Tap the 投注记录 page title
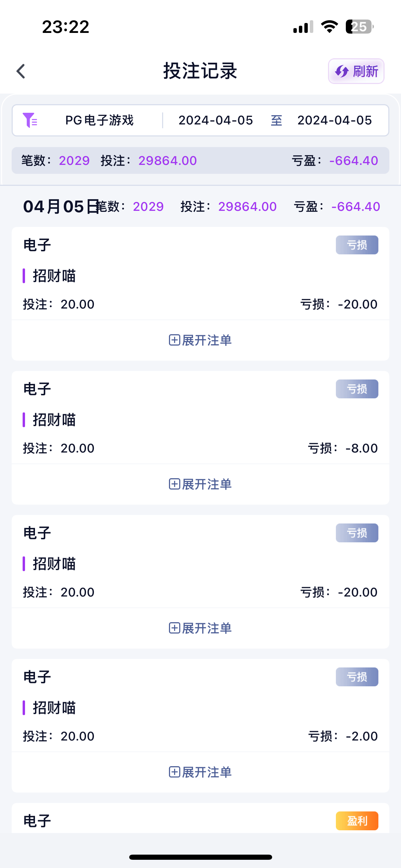 [x=200, y=71]
